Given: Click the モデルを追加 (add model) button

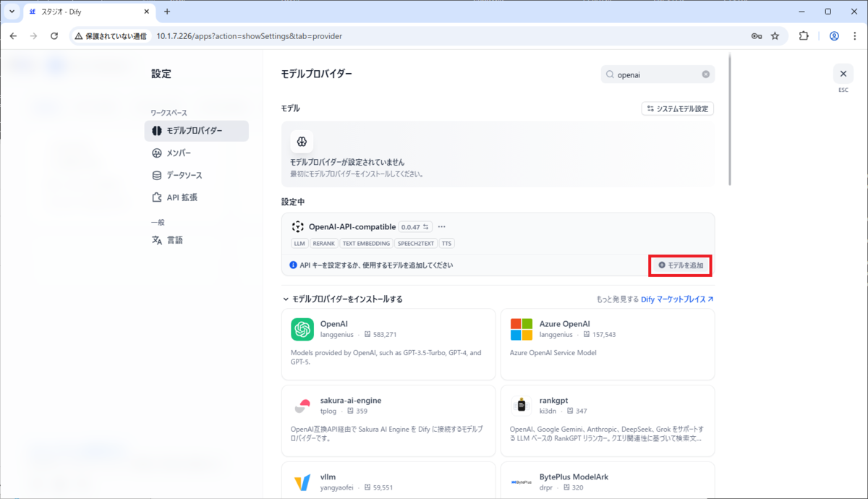Looking at the screenshot, I should point(680,265).
